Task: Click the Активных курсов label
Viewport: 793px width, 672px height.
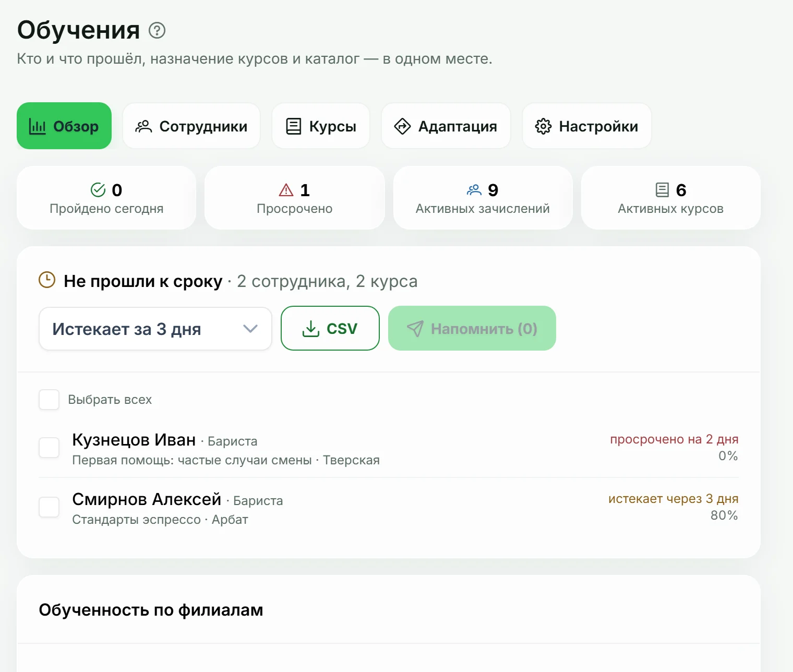Action: pyautogui.click(x=670, y=209)
